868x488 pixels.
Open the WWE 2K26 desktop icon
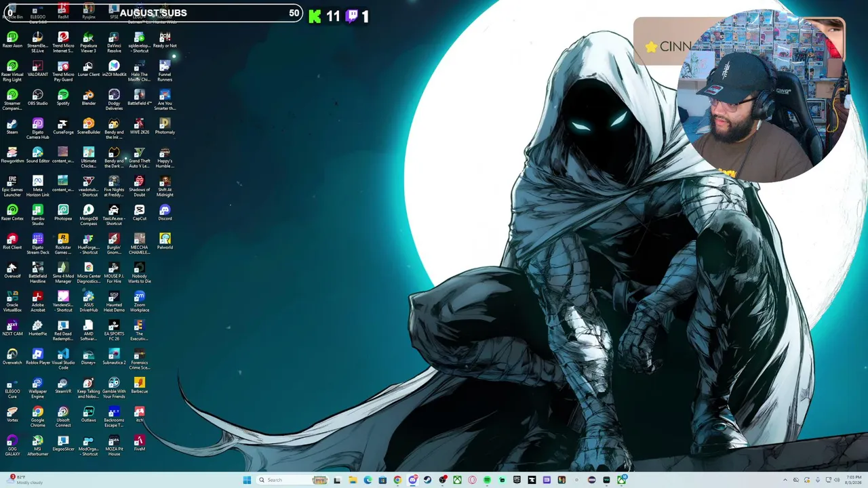(140, 127)
